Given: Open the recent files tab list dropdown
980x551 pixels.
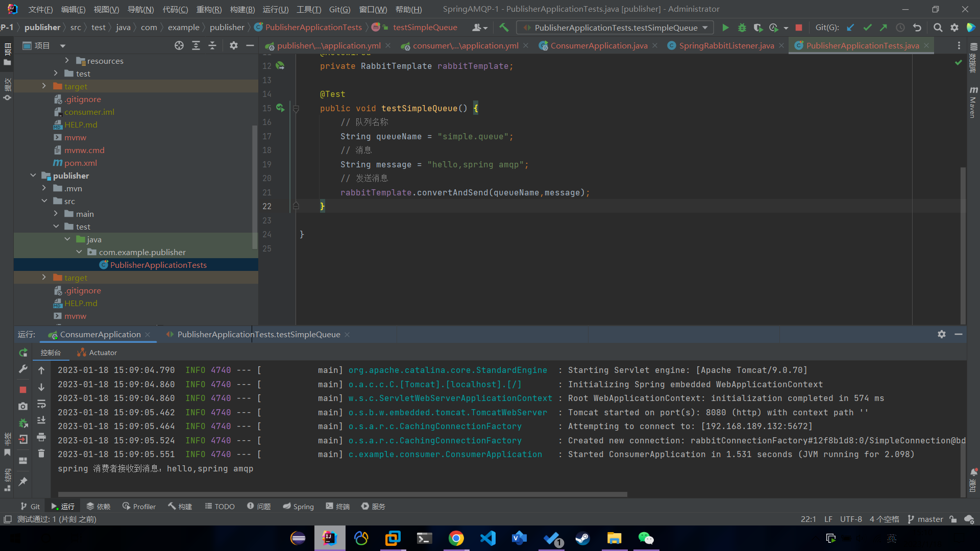Looking at the screenshot, I should [959, 46].
